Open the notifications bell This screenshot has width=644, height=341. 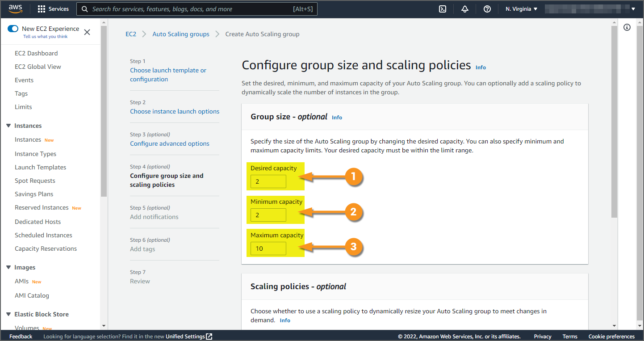pos(465,9)
